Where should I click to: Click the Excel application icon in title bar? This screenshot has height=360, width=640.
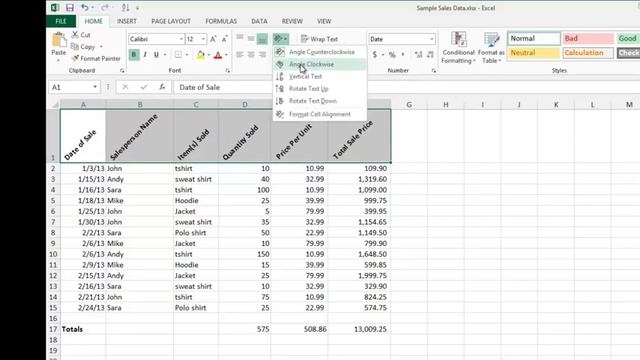pyautogui.click(x=55, y=7)
